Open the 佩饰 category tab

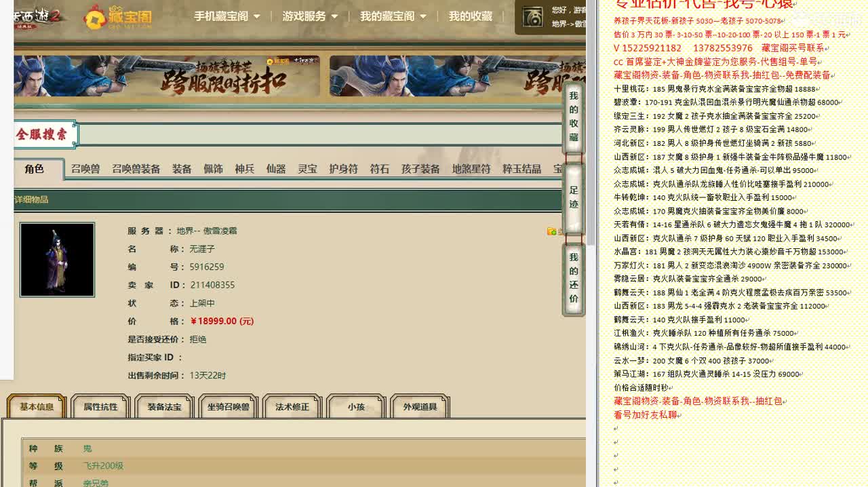(x=213, y=169)
